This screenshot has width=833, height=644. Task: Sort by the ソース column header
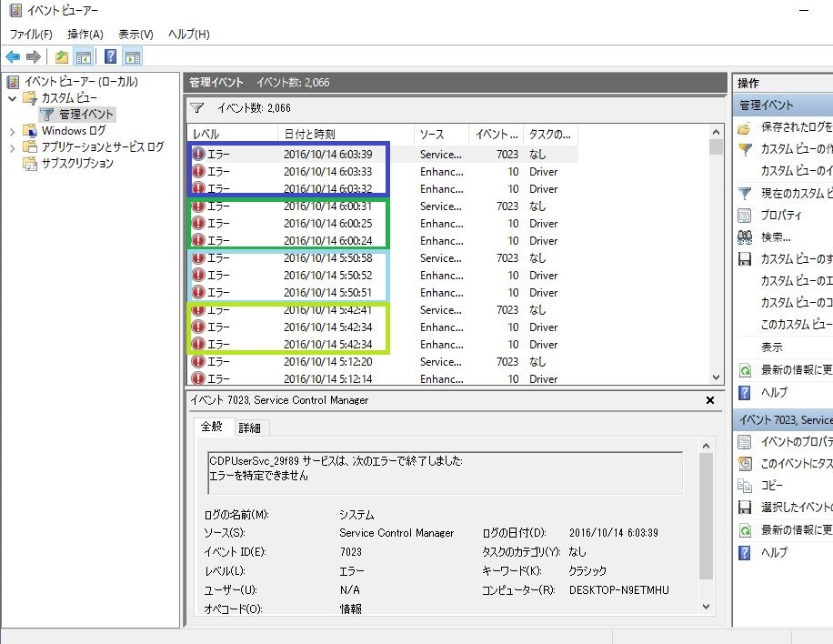pyautogui.click(x=441, y=135)
